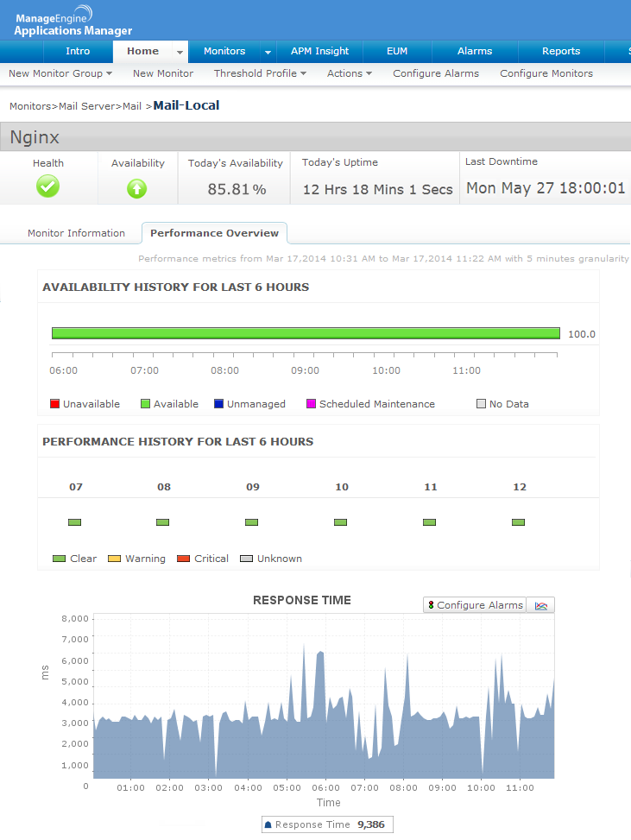631x840 pixels.
Task: Click the green Available legend swatch
Action: (x=145, y=404)
